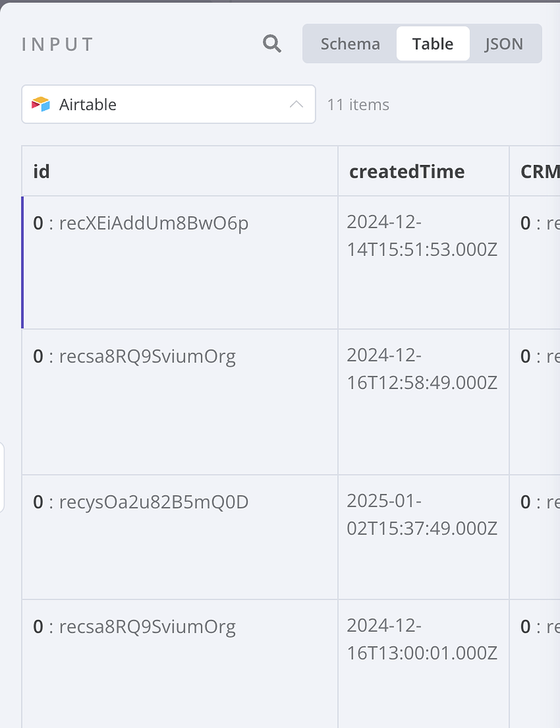The width and height of the screenshot is (560, 728).
Task: Open the input data search
Action: [x=271, y=43]
